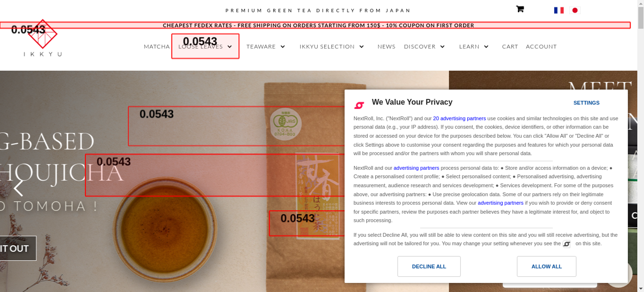Viewport: 644px width, 292px height.
Task: Expand the Teaware menu chevron
Action: (x=283, y=47)
